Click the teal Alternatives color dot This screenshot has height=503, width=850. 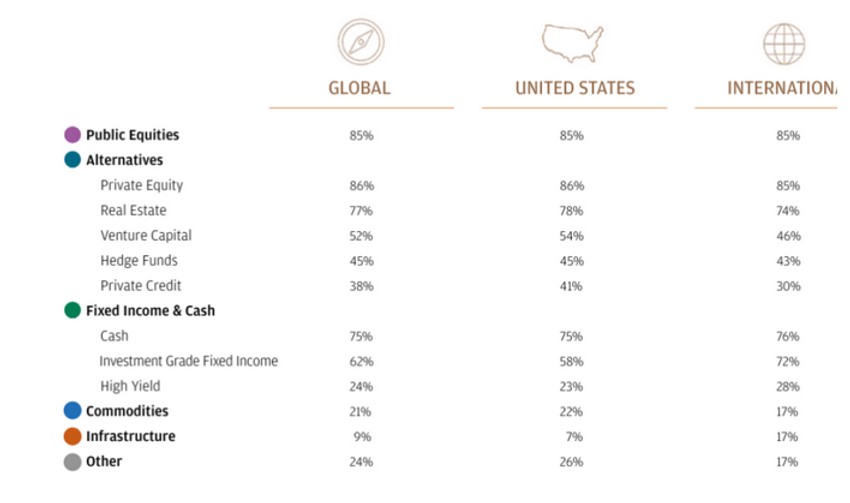pos(72,160)
